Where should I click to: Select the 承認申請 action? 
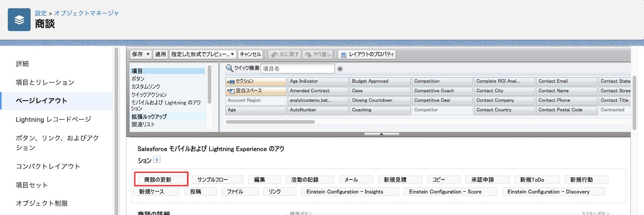click(487, 180)
